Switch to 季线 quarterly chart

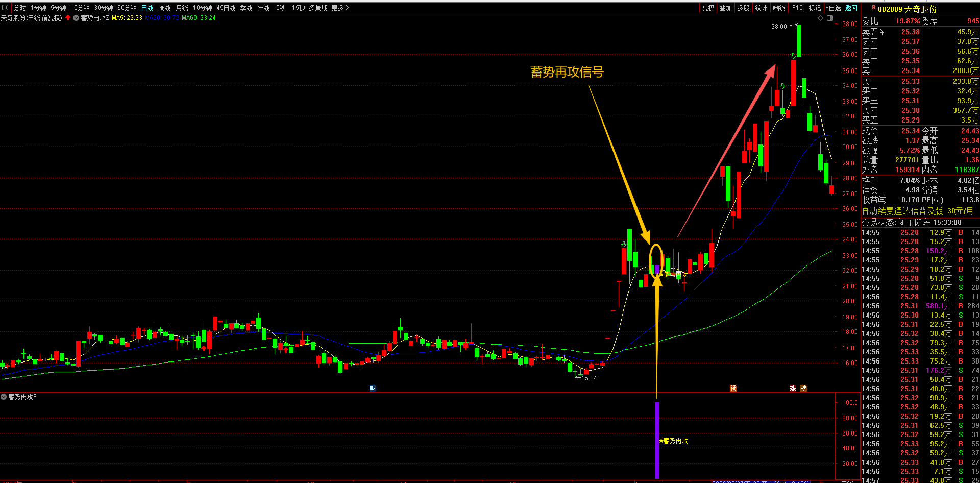pos(247,8)
